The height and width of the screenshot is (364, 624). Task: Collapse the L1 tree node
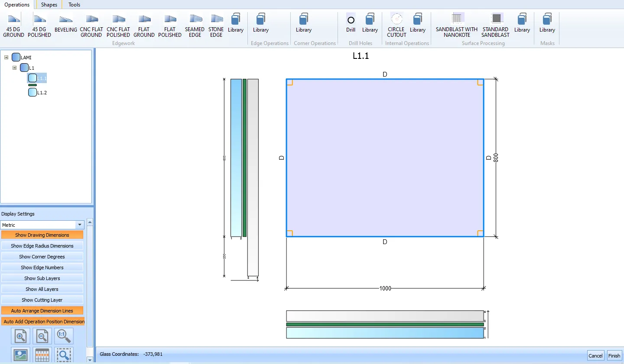[x=14, y=68]
